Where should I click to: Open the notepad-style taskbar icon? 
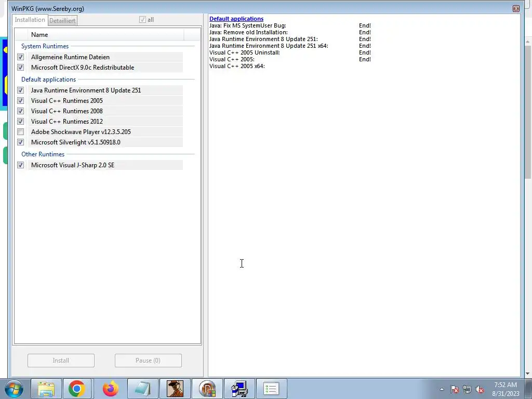[x=143, y=389]
